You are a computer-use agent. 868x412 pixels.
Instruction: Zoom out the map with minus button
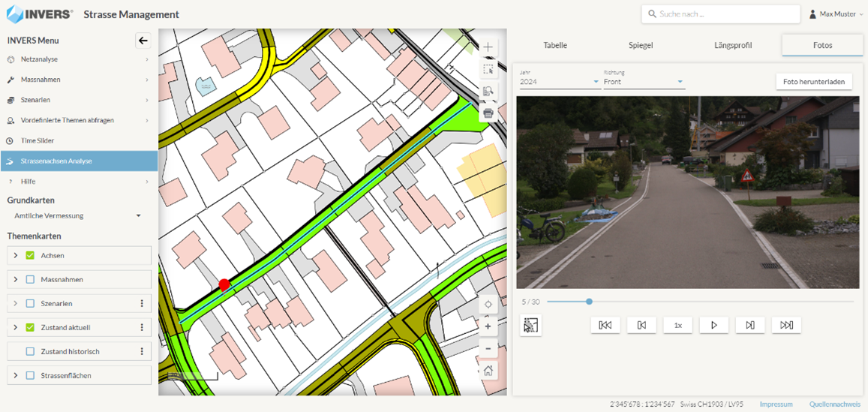488,348
